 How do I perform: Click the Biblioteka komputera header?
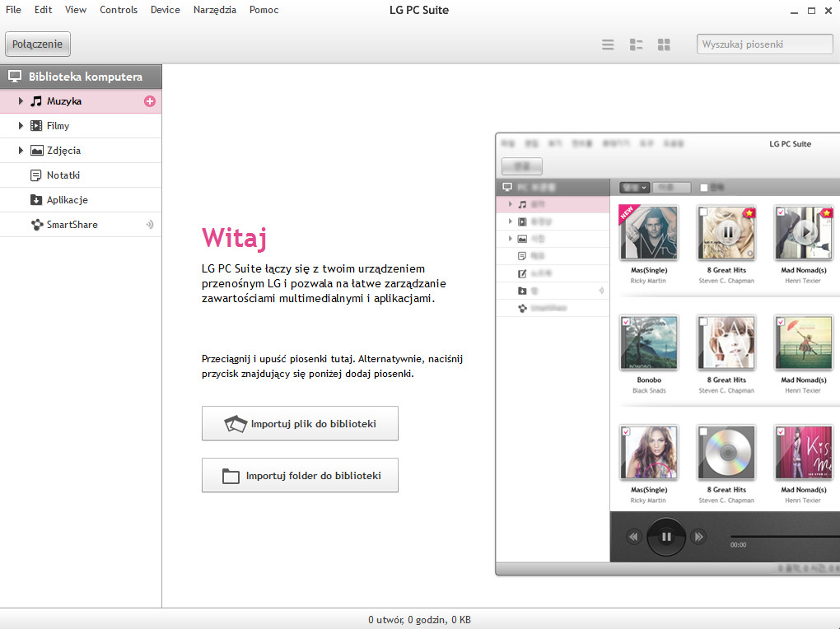[x=81, y=77]
